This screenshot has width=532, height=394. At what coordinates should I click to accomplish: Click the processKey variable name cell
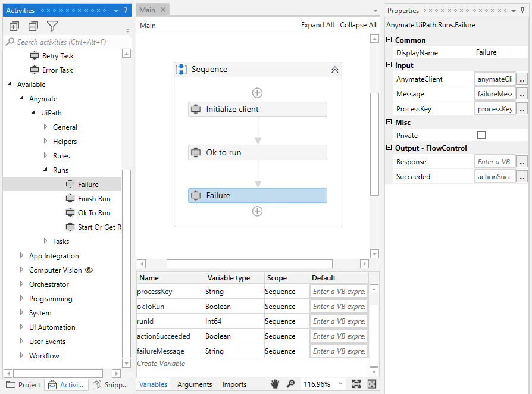click(170, 292)
